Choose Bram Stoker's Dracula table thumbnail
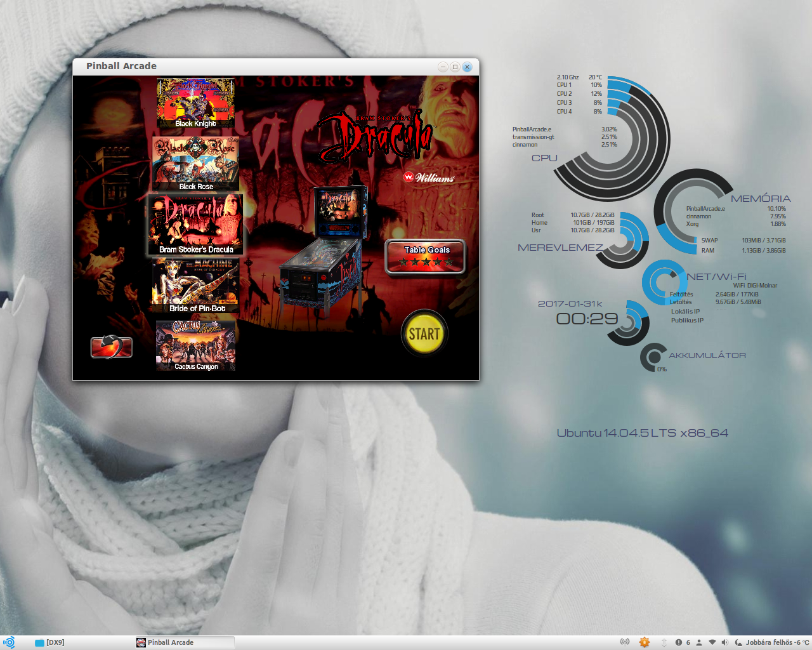812x650 pixels. [195, 224]
